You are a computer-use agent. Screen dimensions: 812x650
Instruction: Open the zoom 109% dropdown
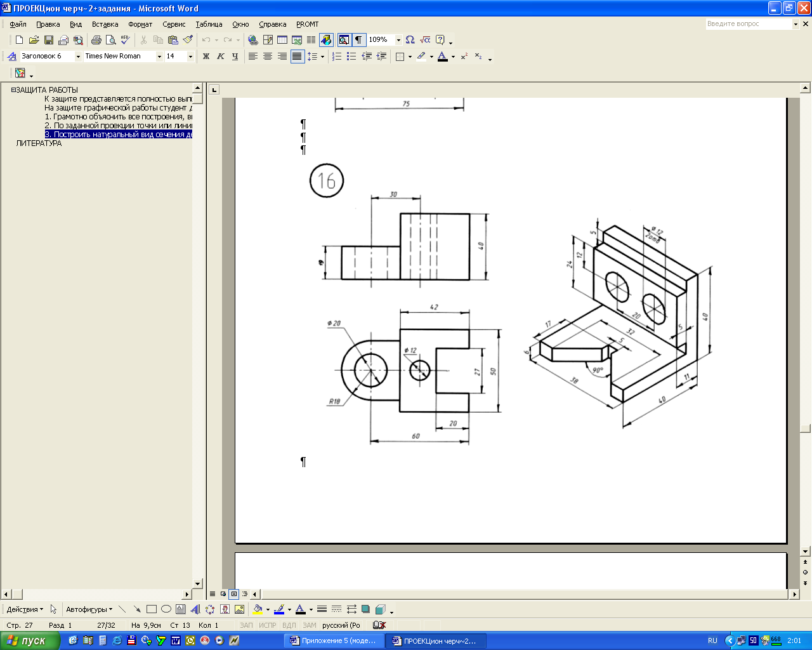click(x=398, y=40)
